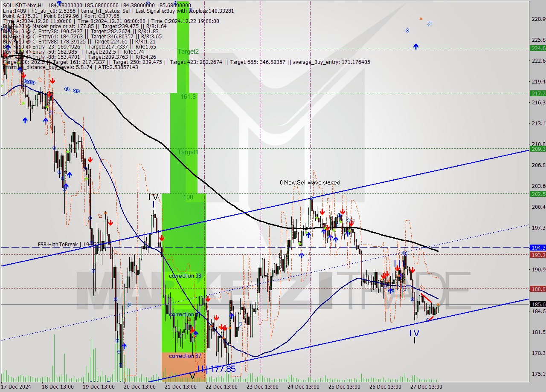Click the '19 Dec 13:00' time axis label
This screenshot has height=392, width=546.
point(99,387)
